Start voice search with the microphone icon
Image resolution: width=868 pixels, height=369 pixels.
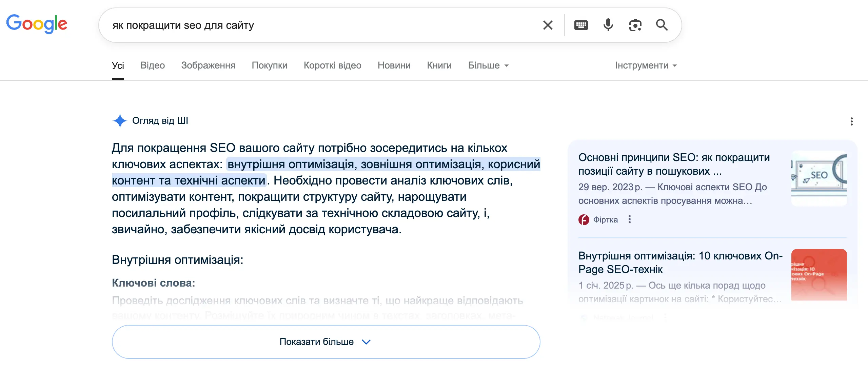(608, 25)
